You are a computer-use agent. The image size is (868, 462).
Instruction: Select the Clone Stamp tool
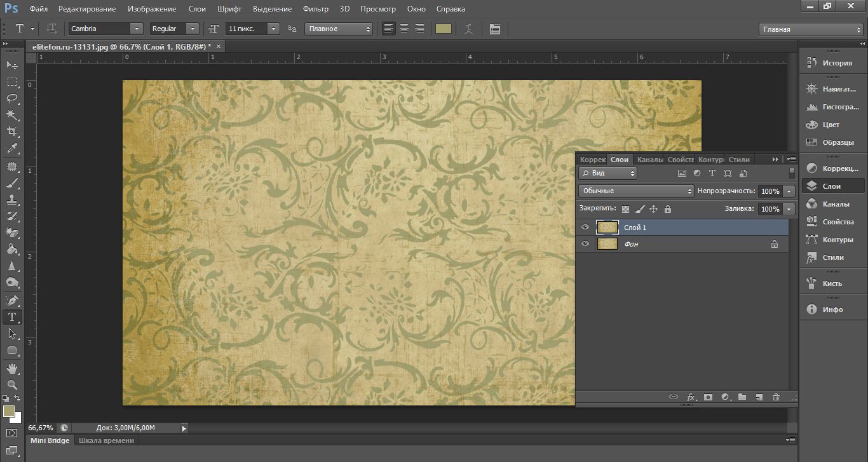point(12,201)
